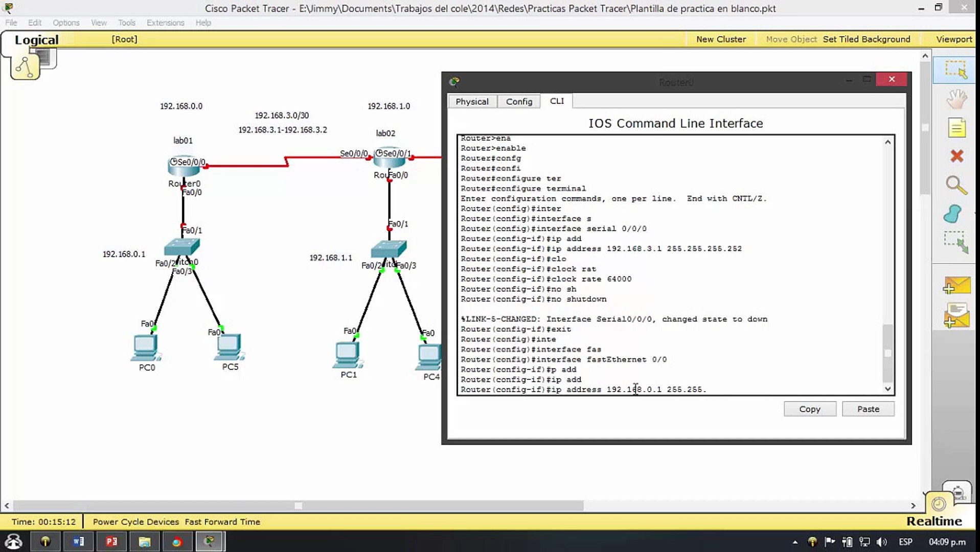Open the Options menu
The height and width of the screenshot is (552, 980).
[65, 22]
